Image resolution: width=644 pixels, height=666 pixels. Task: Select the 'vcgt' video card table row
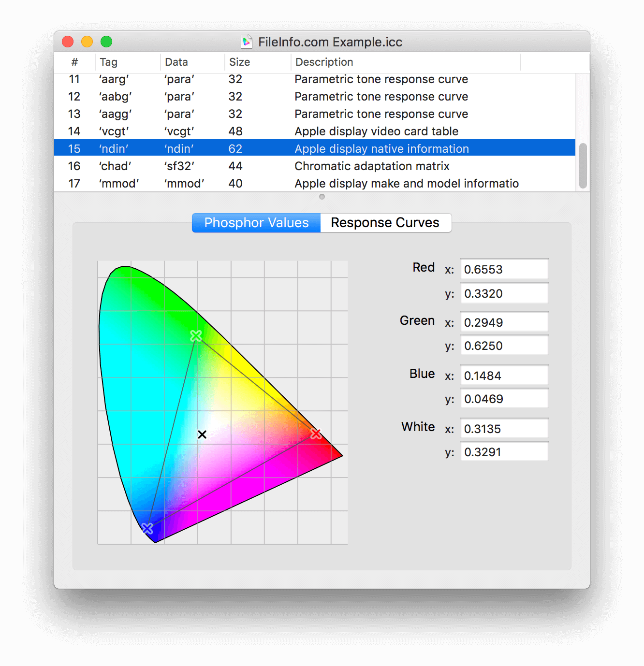(x=314, y=131)
